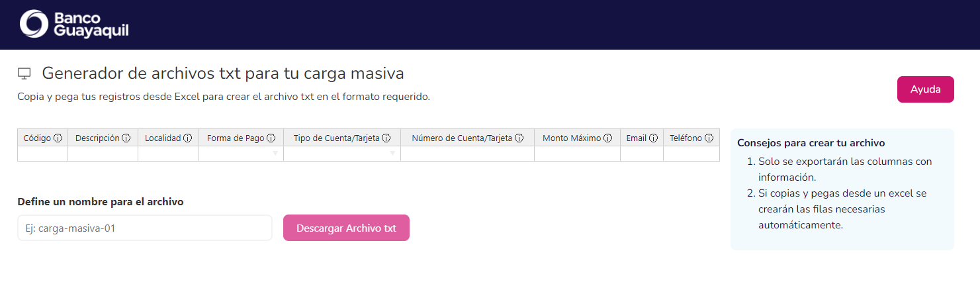
Task: Select the empty Monto Máximo cell
Action: (577, 154)
